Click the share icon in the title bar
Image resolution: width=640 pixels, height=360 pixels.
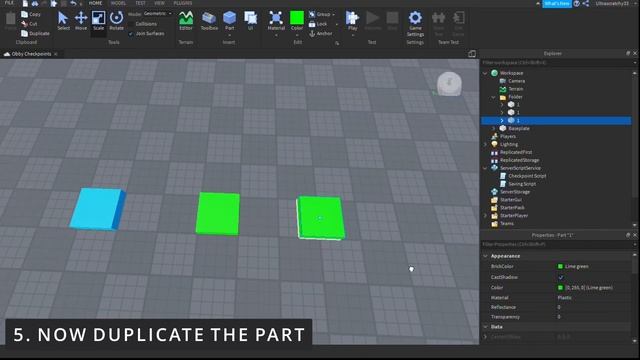586,3
